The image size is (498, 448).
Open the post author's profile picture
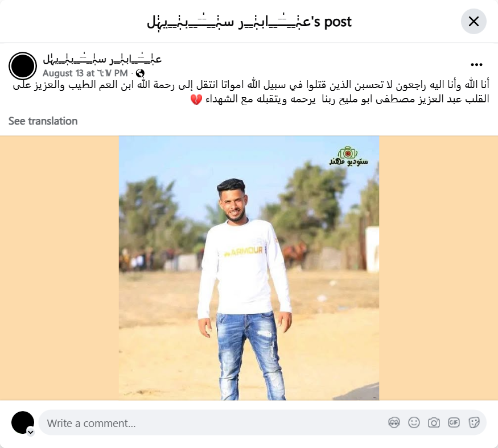[x=23, y=66]
